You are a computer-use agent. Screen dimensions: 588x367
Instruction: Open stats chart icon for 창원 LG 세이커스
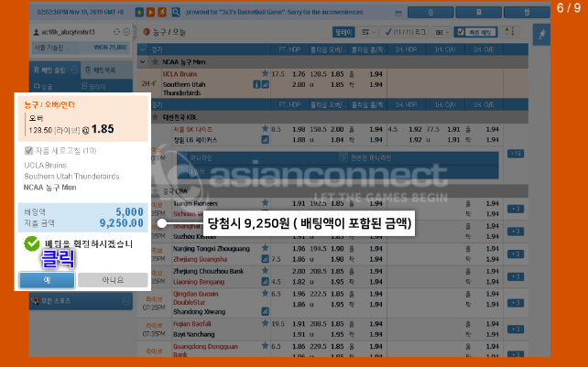pos(265,140)
